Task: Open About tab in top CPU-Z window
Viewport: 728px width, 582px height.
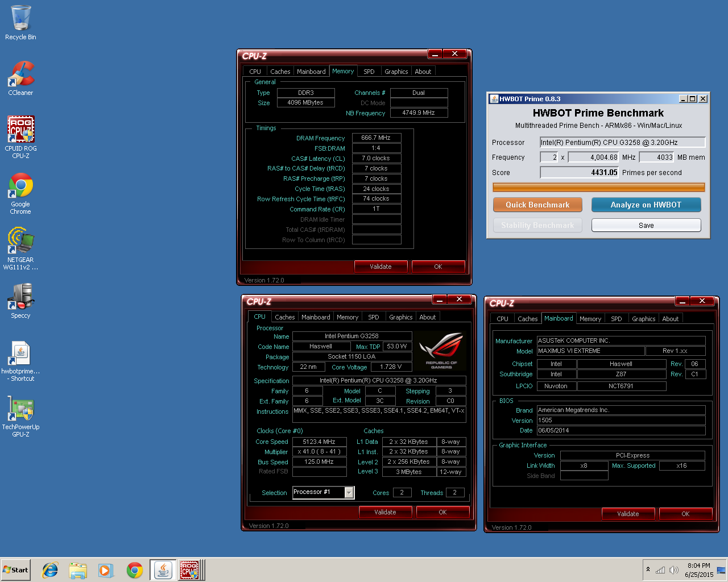Action: pos(423,72)
